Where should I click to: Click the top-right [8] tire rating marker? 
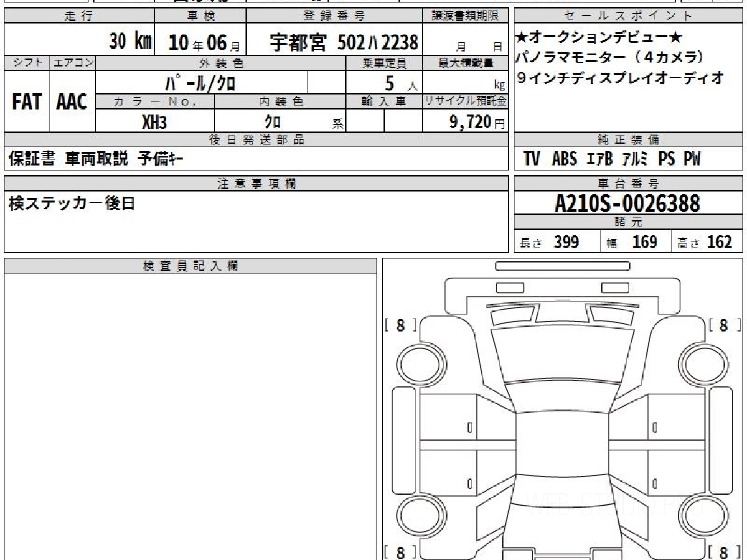724,324
